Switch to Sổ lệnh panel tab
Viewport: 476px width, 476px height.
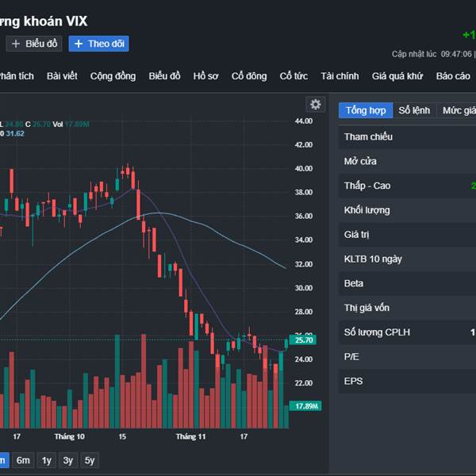click(x=414, y=110)
